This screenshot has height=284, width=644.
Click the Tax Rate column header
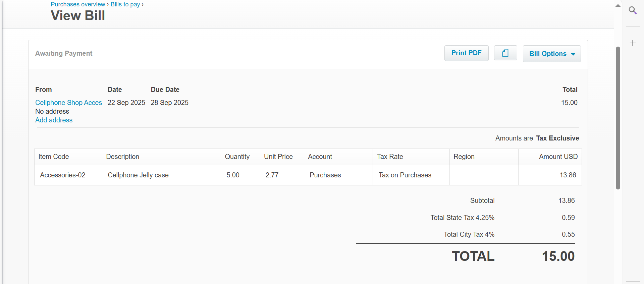click(x=390, y=157)
